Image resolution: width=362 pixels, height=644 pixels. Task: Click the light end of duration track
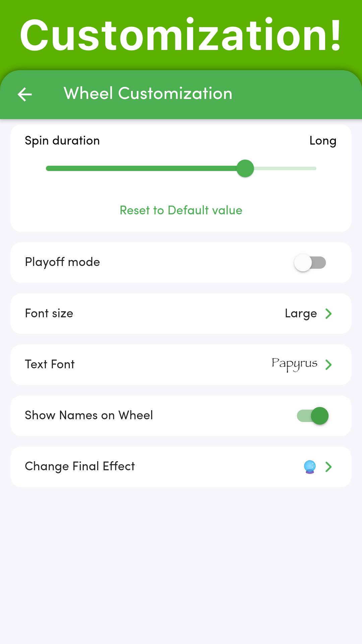(x=285, y=168)
